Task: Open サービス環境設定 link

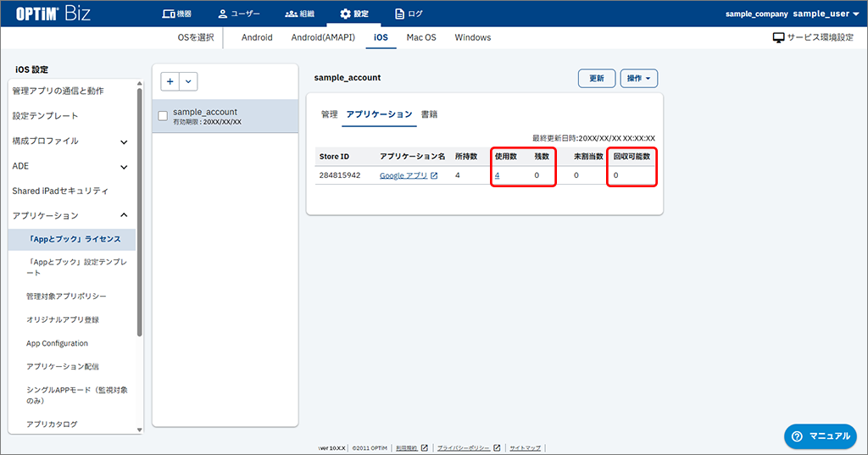Action: (821, 37)
